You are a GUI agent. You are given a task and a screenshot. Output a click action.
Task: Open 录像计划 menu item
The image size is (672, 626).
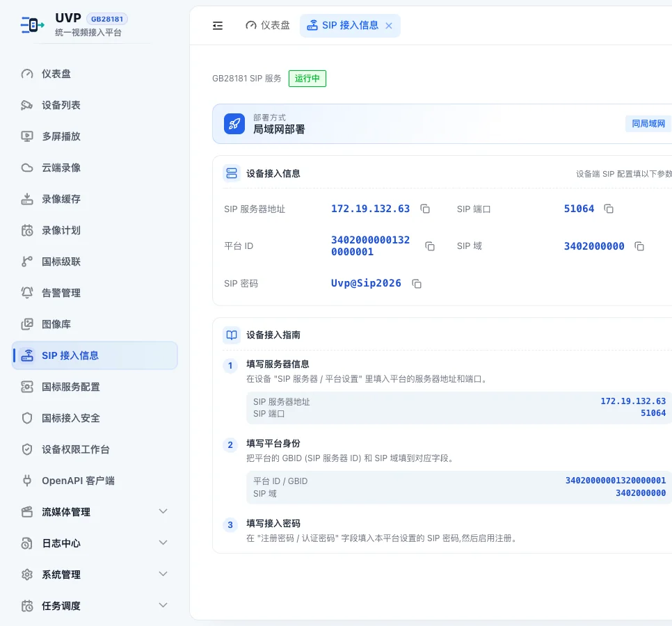tap(95, 230)
